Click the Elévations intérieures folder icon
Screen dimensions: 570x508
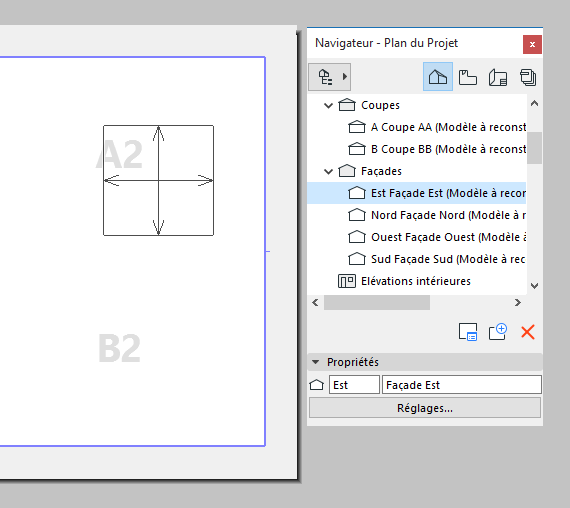coord(347,281)
